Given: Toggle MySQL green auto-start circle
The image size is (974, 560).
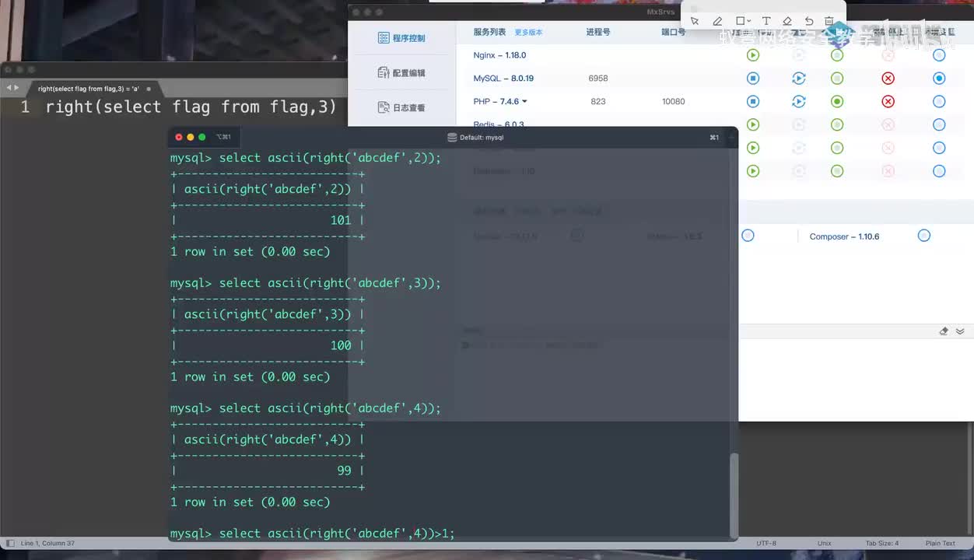Looking at the screenshot, I should pyautogui.click(x=837, y=79).
